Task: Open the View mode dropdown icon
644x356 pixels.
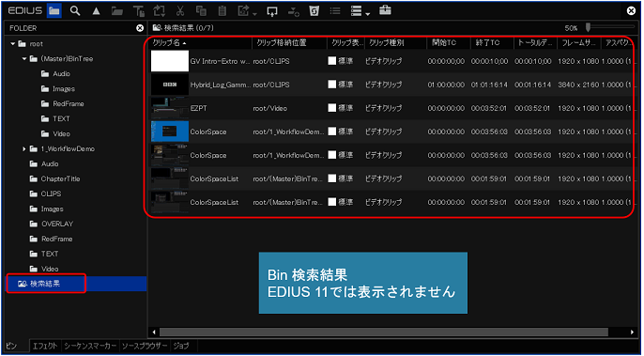Action: (360, 11)
